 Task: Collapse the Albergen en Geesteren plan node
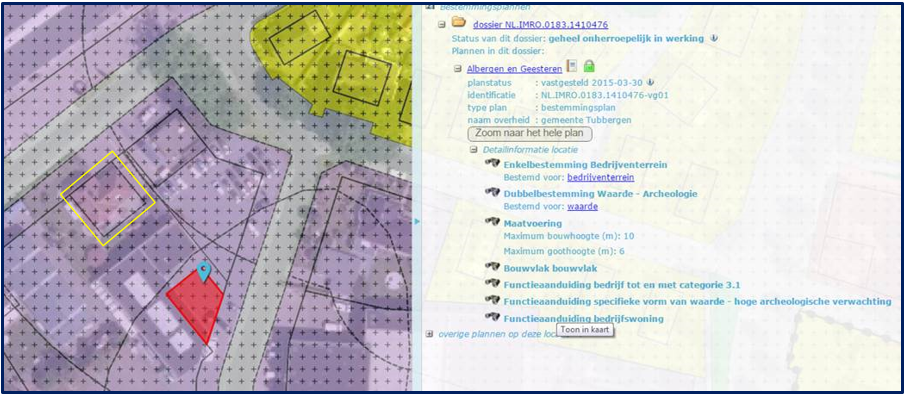[x=458, y=69]
